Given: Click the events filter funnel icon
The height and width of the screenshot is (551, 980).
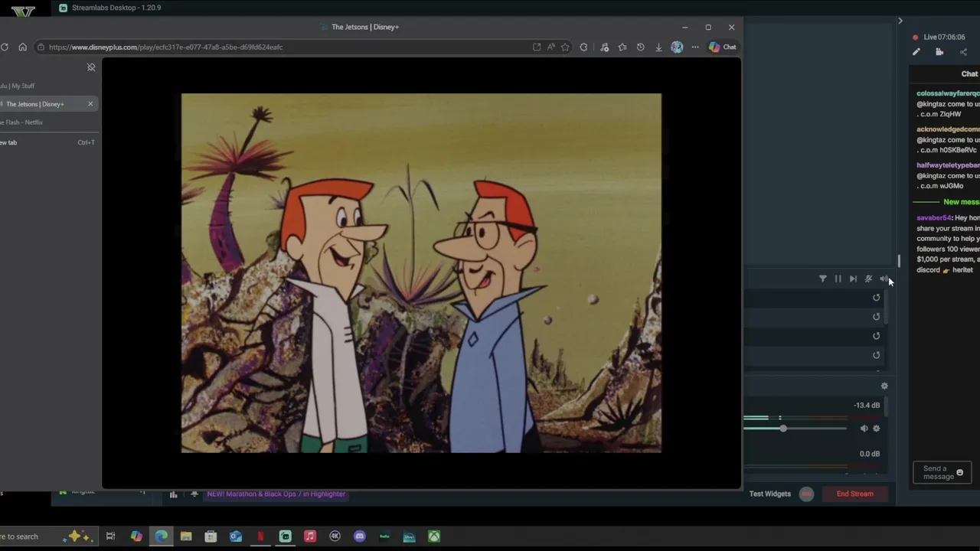Looking at the screenshot, I should [823, 279].
